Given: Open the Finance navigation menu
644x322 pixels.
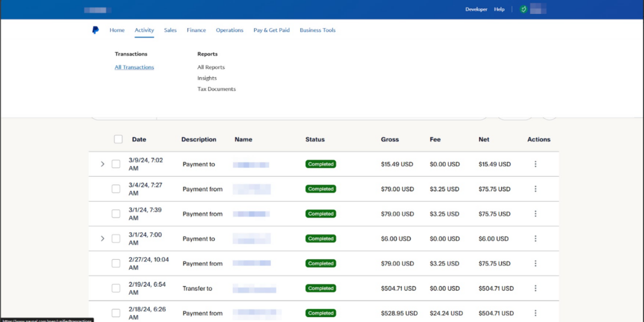Looking at the screenshot, I should click(x=196, y=30).
